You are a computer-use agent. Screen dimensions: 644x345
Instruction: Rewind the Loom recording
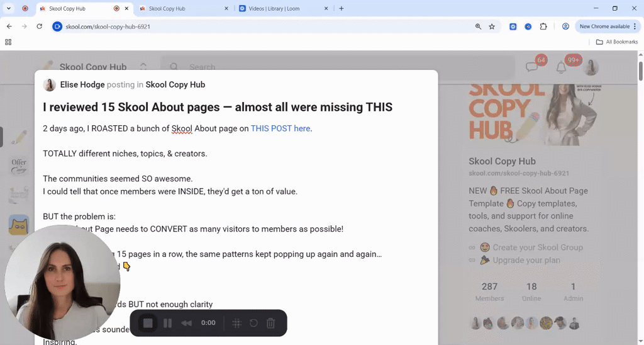pos(186,323)
